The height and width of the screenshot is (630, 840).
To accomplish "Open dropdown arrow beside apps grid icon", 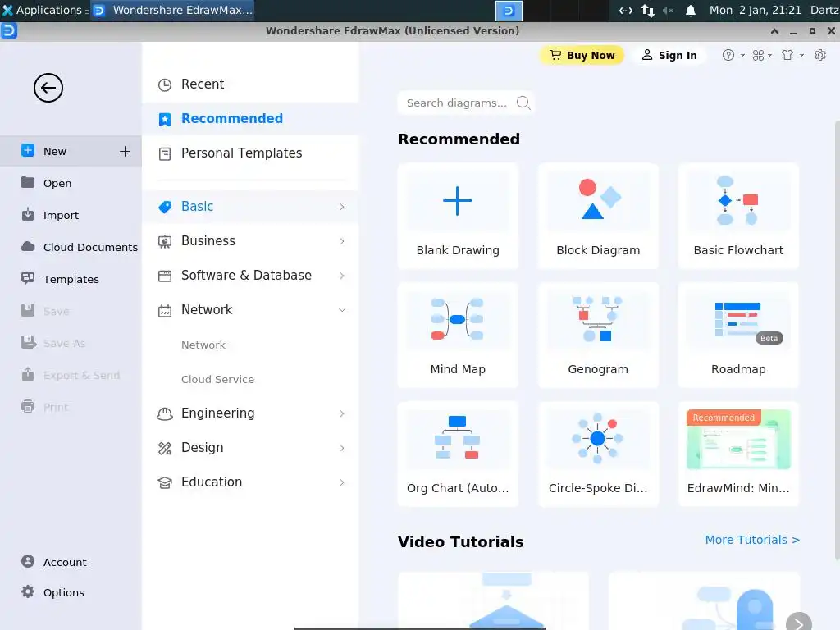I will pyautogui.click(x=769, y=55).
